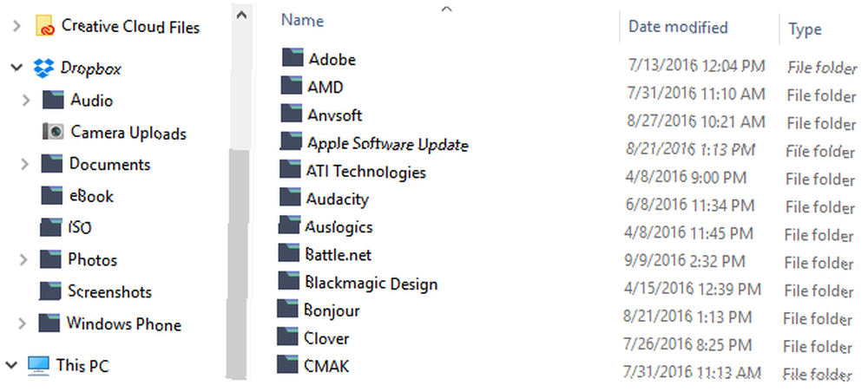Select the Adobe folder name
Viewport: 868px width, 392px height.
click(x=332, y=59)
